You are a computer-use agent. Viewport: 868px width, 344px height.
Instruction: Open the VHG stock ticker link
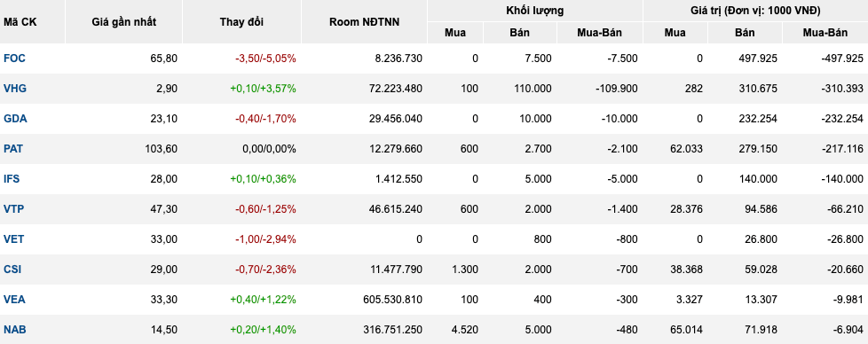click(x=15, y=89)
